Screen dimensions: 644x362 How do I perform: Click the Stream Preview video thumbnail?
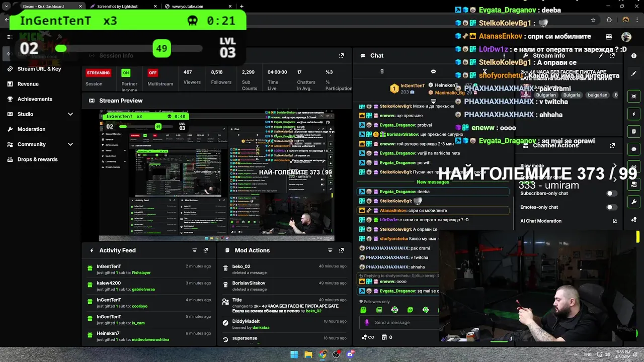point(217,176)
